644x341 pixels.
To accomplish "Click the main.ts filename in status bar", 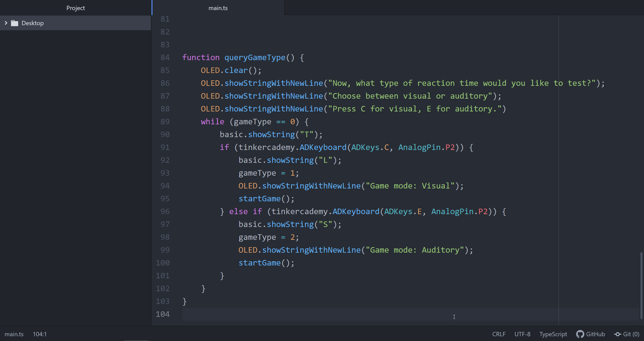I will (14, 334).
